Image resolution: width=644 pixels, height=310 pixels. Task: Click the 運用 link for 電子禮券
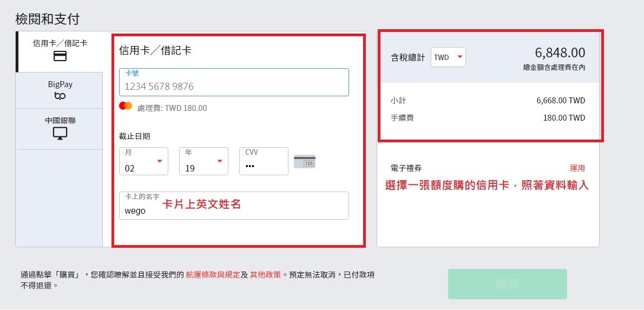577,168
